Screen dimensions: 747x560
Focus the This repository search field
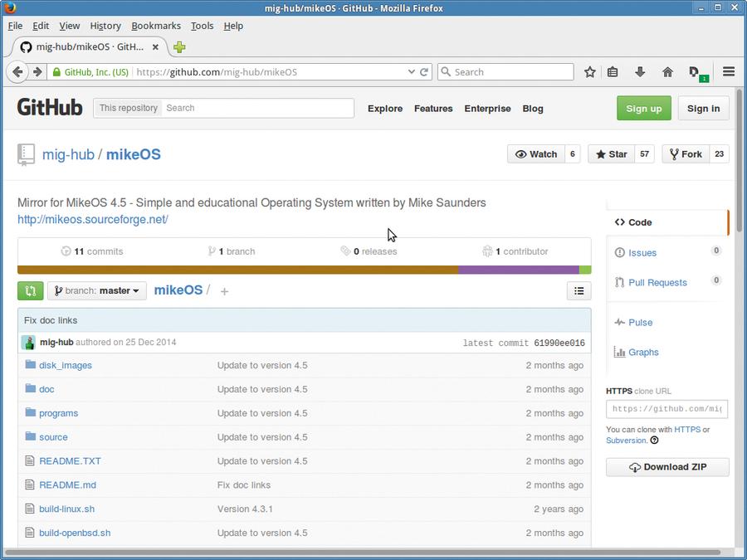pos(258,108)
